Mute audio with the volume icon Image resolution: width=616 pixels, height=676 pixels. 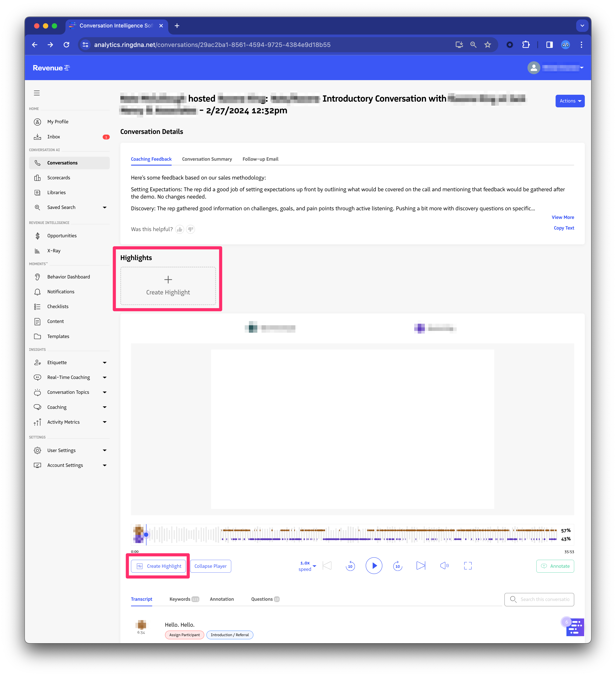444,566
